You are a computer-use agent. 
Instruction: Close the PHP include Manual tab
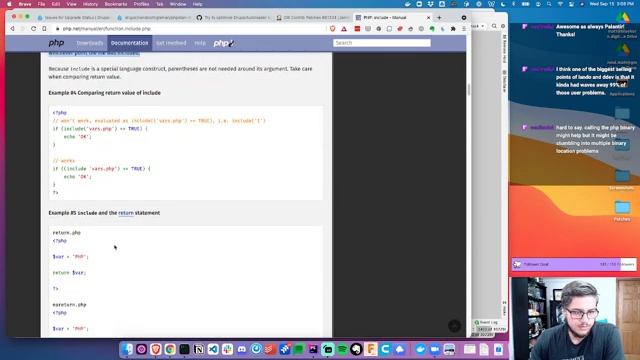coord(428,18)
